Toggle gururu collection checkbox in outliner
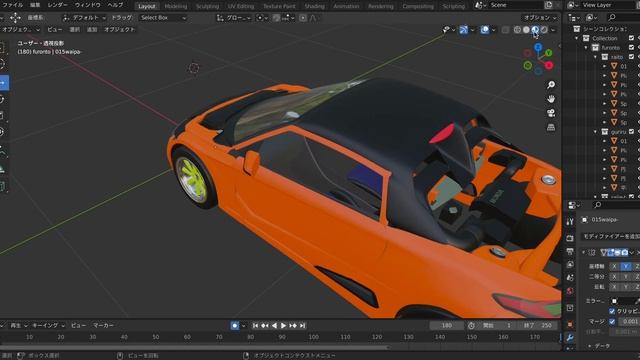Viewport: 640px width, 360px height. click(x=631, y=131)
